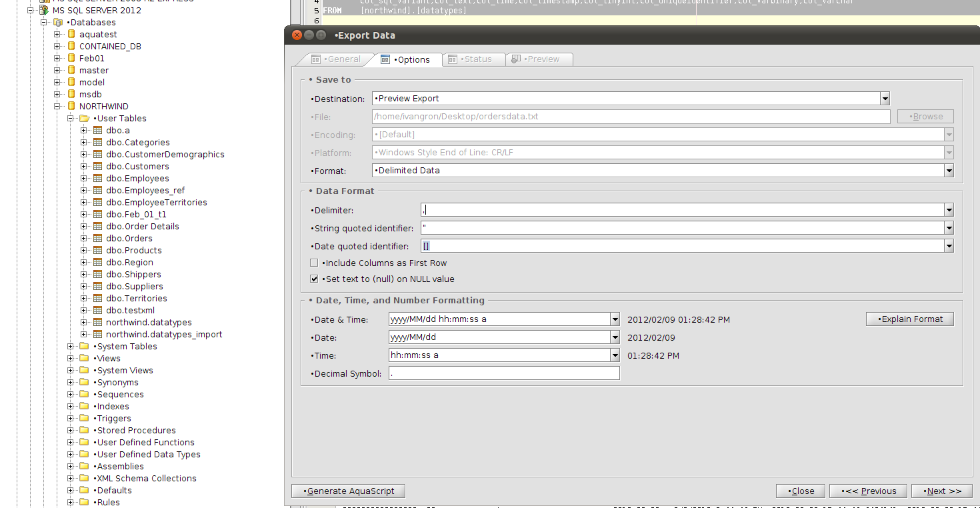980x508 pixels.
Task: Click the dbo.Shippers table icon
Action: click(97, 274)
